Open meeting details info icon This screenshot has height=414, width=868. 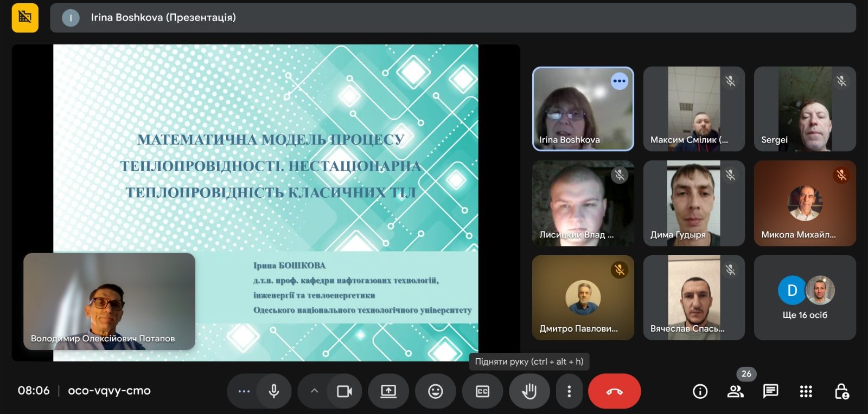pos(700,391)
